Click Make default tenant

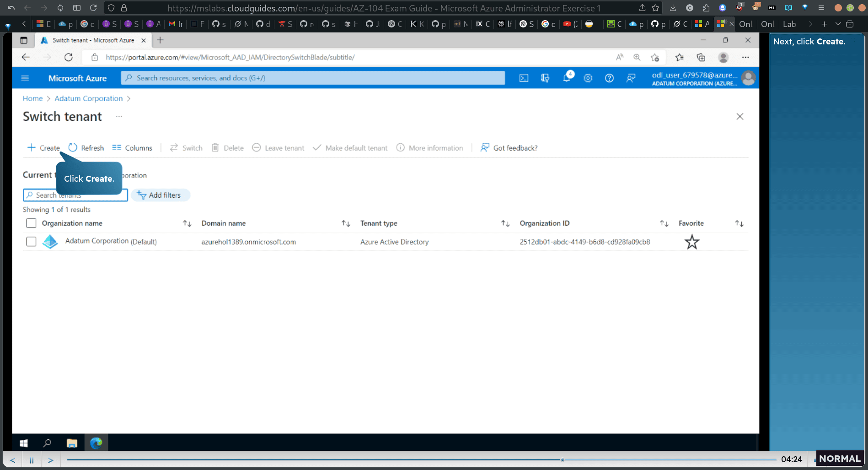tap(350, 148)
